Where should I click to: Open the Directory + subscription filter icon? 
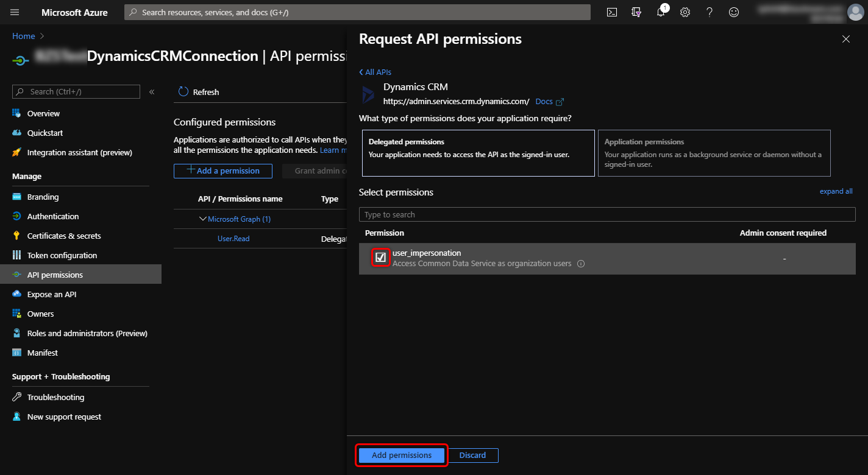(636, 12)
